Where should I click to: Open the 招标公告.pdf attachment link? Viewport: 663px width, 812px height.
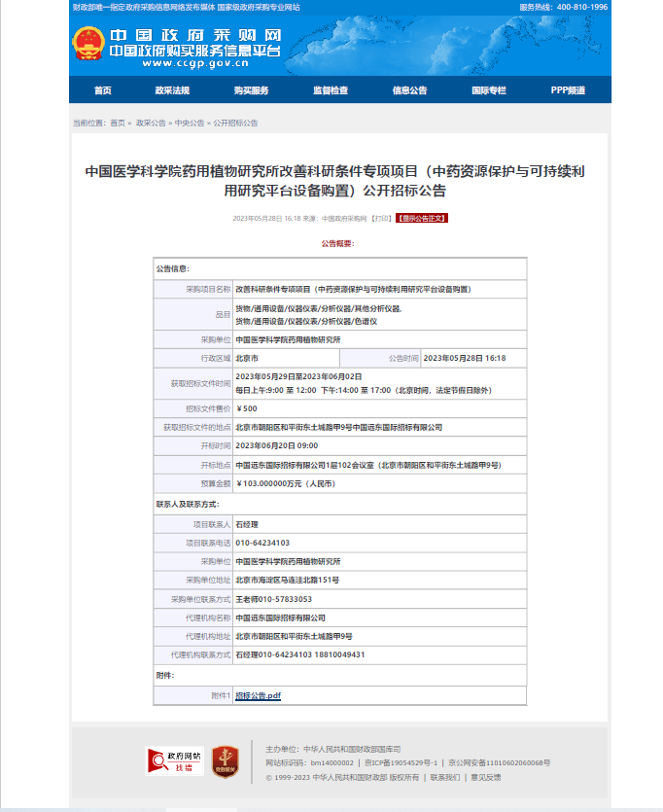[259, 695]
